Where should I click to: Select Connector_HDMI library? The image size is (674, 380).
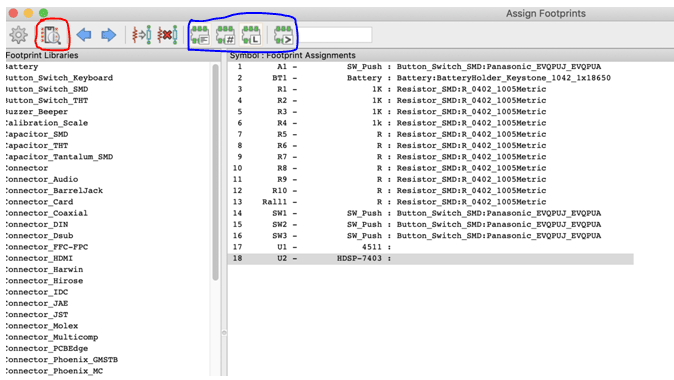[x=40, y=258]
